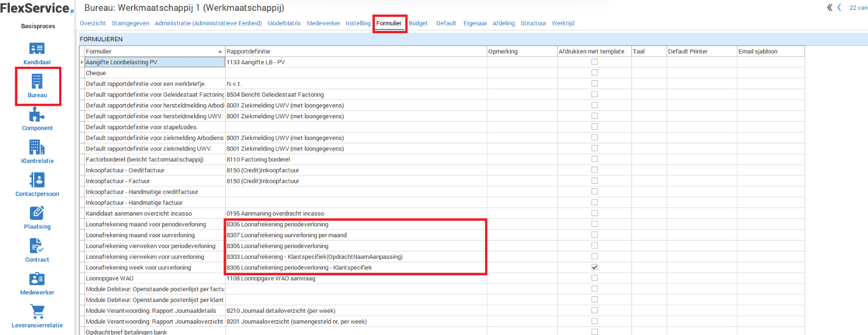
Task: Select the Bureau building icon
Action: pos(37,82)
